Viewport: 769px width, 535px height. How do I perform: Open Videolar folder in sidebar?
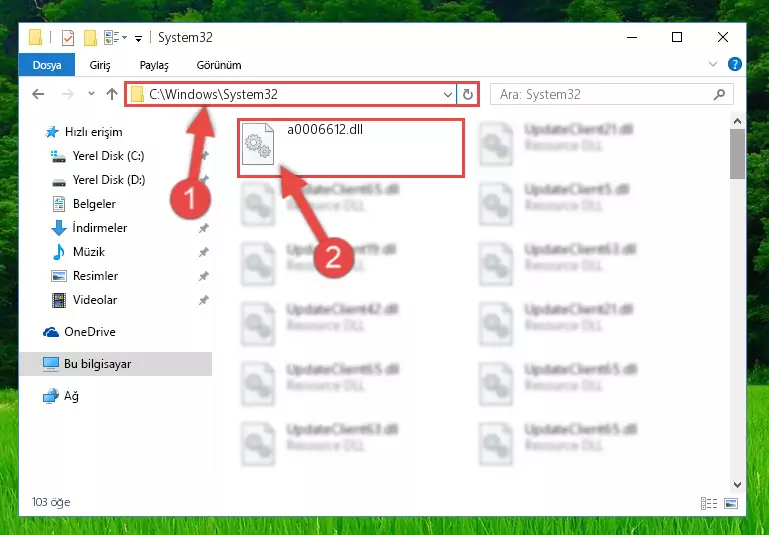coord(95,300)
